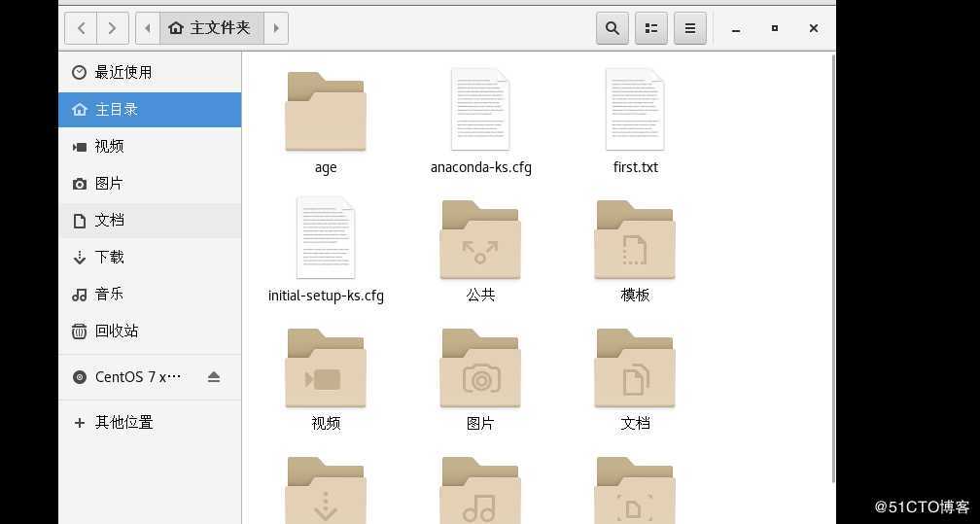
Task: Open 视频 in the sidebar
Action: (x=150, y=147)
